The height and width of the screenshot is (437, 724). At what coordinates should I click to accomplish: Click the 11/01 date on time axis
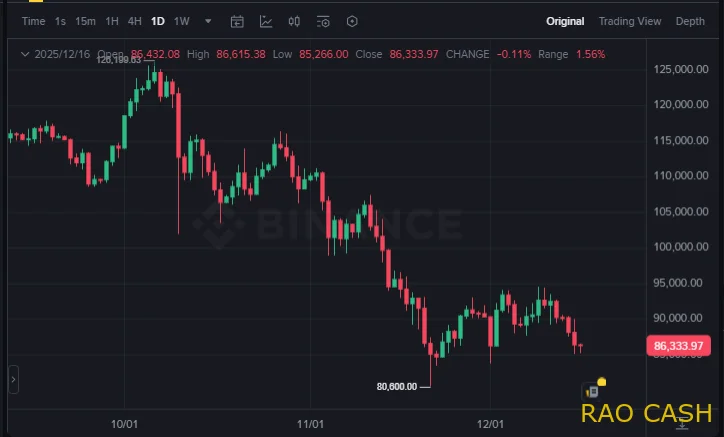pos(309,424)
